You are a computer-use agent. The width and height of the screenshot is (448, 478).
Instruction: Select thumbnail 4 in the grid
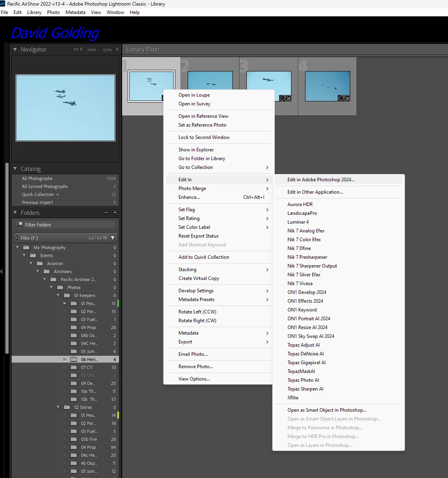[x=327, y=86]
